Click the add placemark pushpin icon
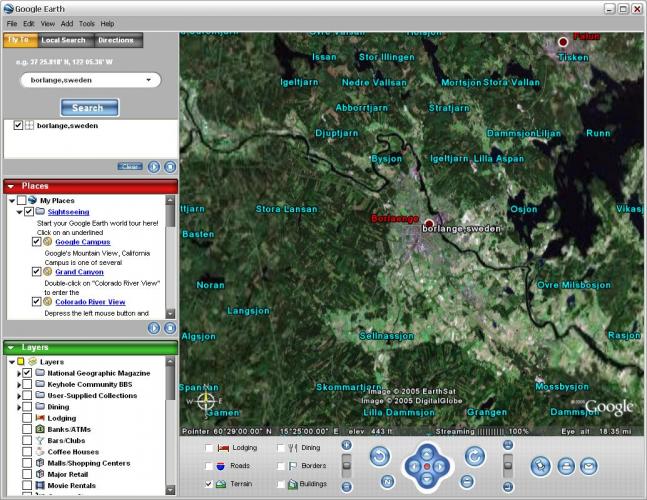Screen dimensions: 647x500 coord(540,465)
